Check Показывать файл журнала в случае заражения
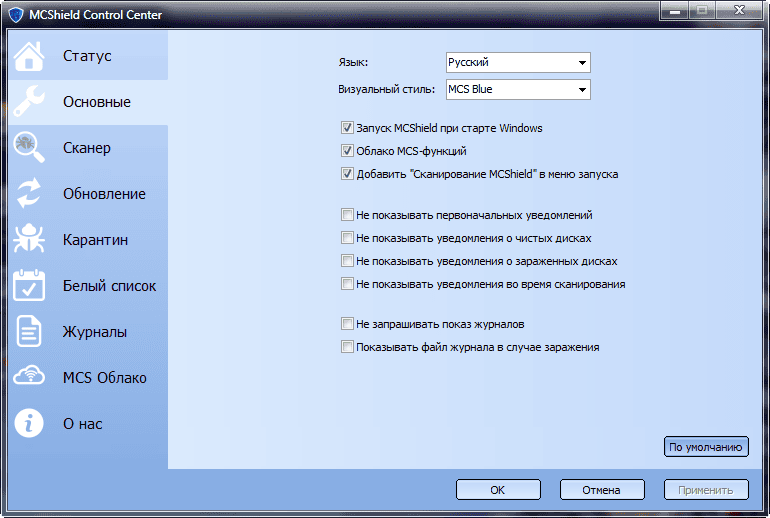770x518 pixels. pos(347,347)
